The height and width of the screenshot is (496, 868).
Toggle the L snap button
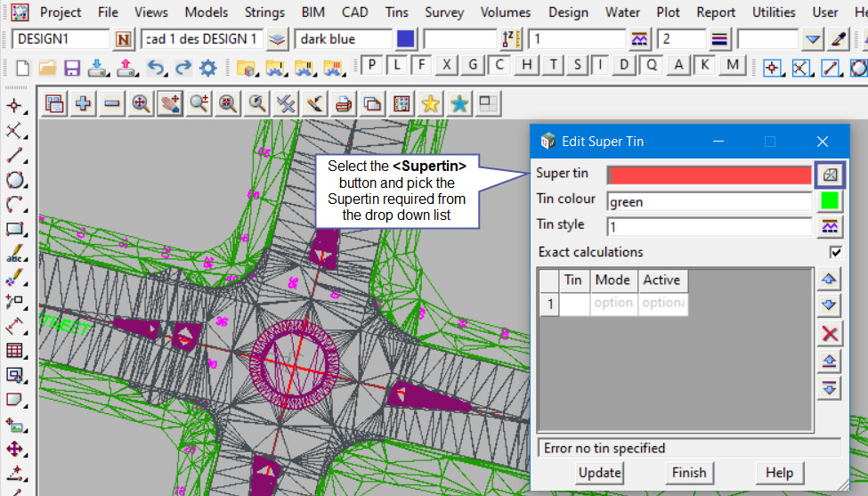pyautogui.click(x=397, y=65)
